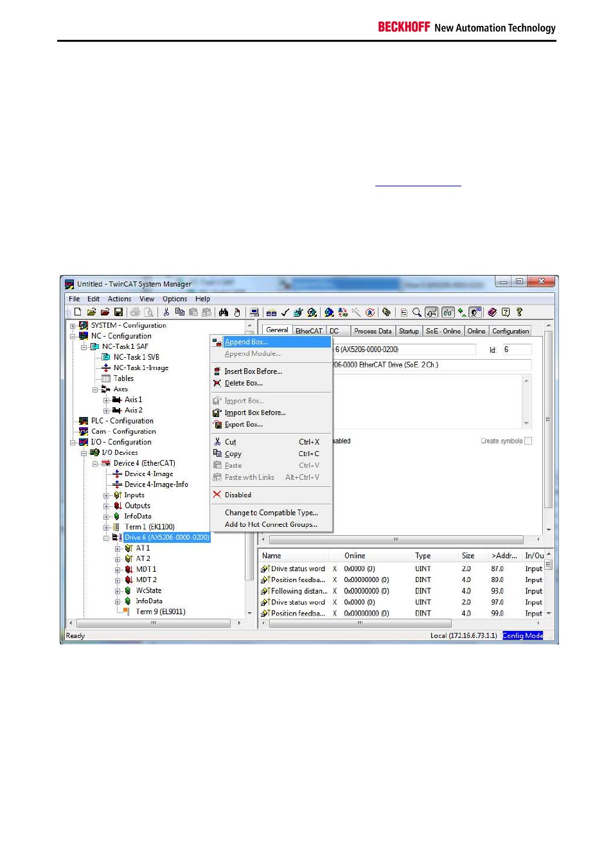The width and height of the screenshot is (613, 868).
Task: Click the Delete Box red X icon
Action: (x=217, y=383)
